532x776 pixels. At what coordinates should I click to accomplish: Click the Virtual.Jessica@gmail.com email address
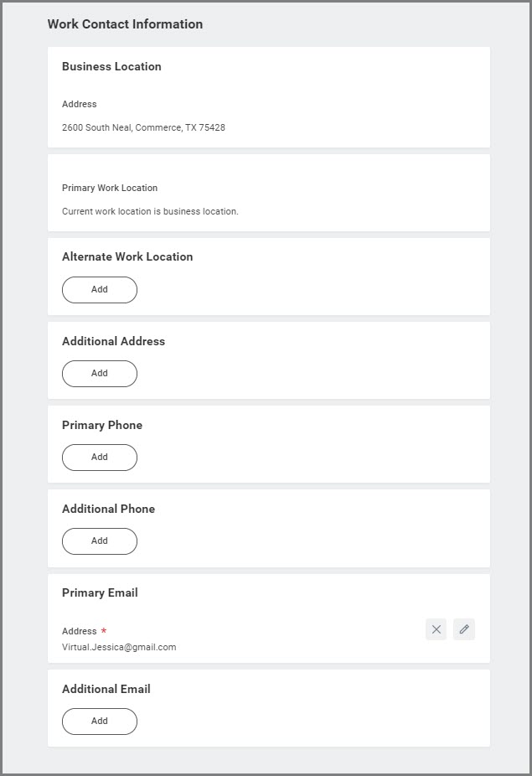[119, 647]
